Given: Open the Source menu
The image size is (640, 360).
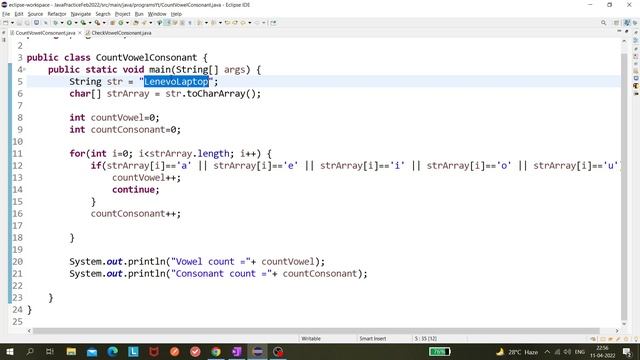Looking at the screenshot, I should coord(35,14).
